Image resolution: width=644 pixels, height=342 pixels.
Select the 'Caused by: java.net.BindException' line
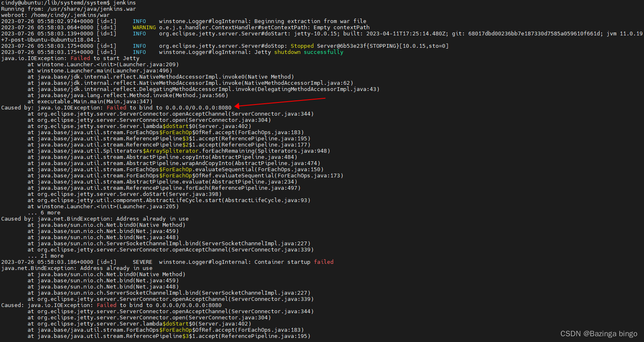95,219
